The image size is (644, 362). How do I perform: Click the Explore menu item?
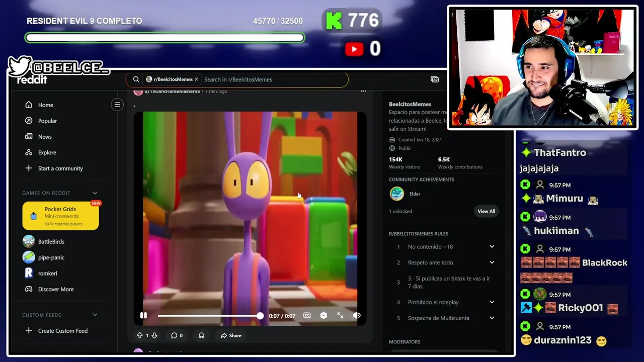coord(47,152)
